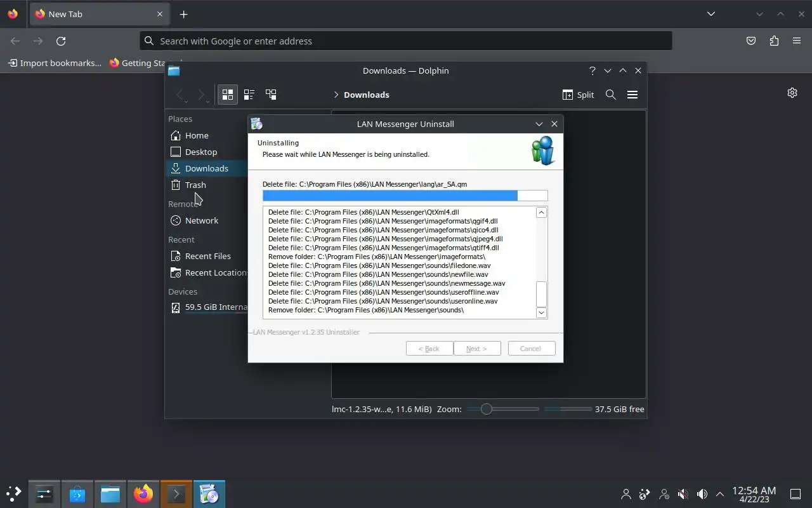This screenshot has width=812, height=508.
Task: Switch Dolphin to Details view mode
Action: (x=271, y=95)
